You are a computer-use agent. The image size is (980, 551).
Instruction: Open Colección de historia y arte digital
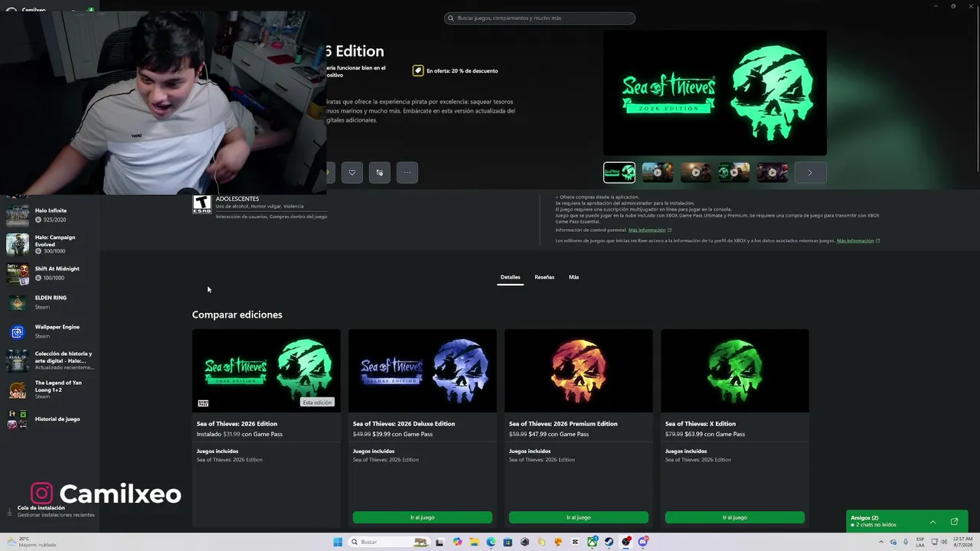50,360
